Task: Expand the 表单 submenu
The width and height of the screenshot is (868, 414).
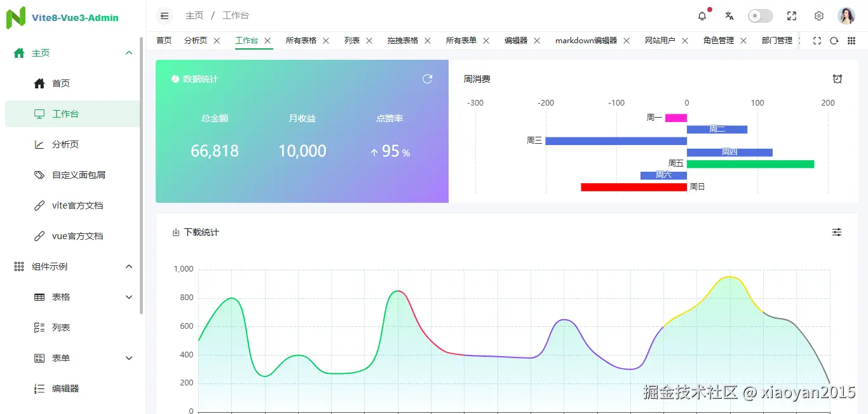Action: pos(129,358)
